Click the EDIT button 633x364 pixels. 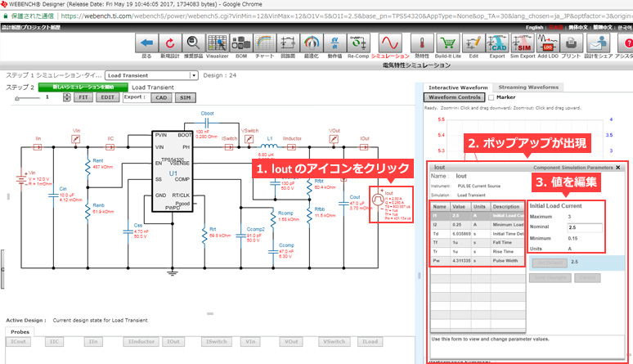coord(107,97)
